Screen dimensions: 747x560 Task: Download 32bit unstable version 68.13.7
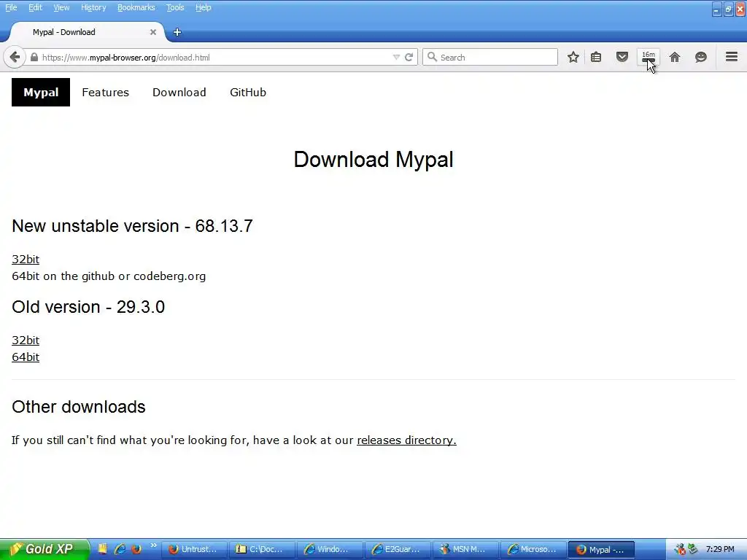click(x=26, y=259)
